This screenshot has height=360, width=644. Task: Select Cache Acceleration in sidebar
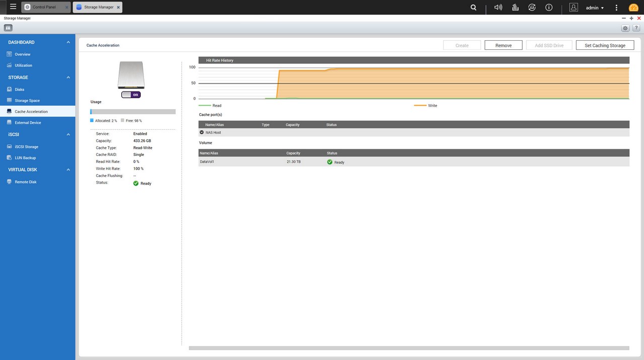click(38, 112)
